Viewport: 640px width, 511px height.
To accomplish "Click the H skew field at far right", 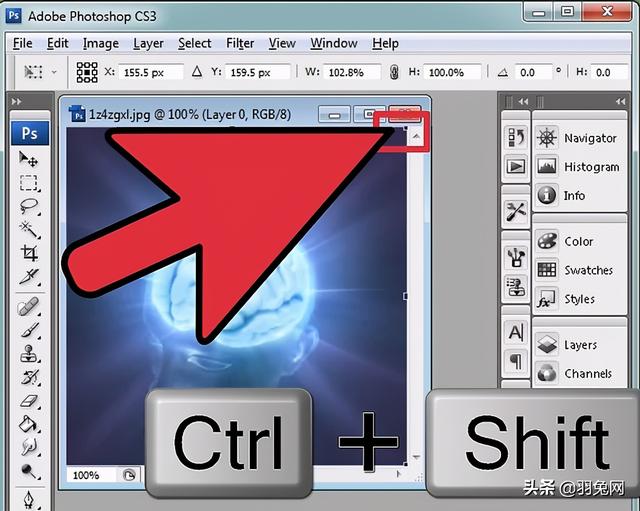I will 609,73.
